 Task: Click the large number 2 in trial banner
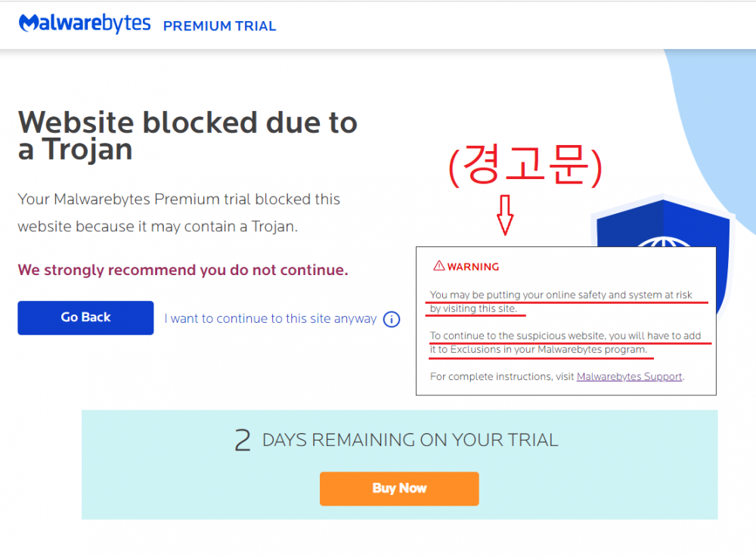(243, 440)
